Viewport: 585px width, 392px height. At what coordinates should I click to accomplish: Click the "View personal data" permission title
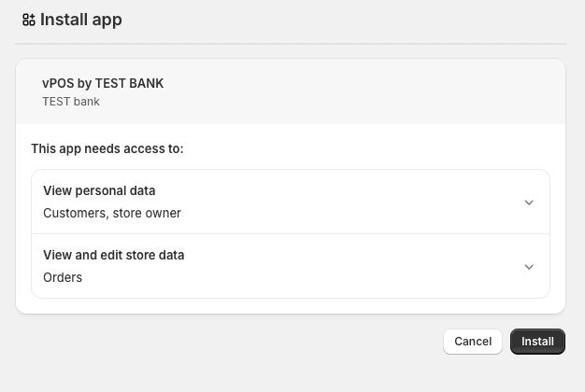click(99, 191)
